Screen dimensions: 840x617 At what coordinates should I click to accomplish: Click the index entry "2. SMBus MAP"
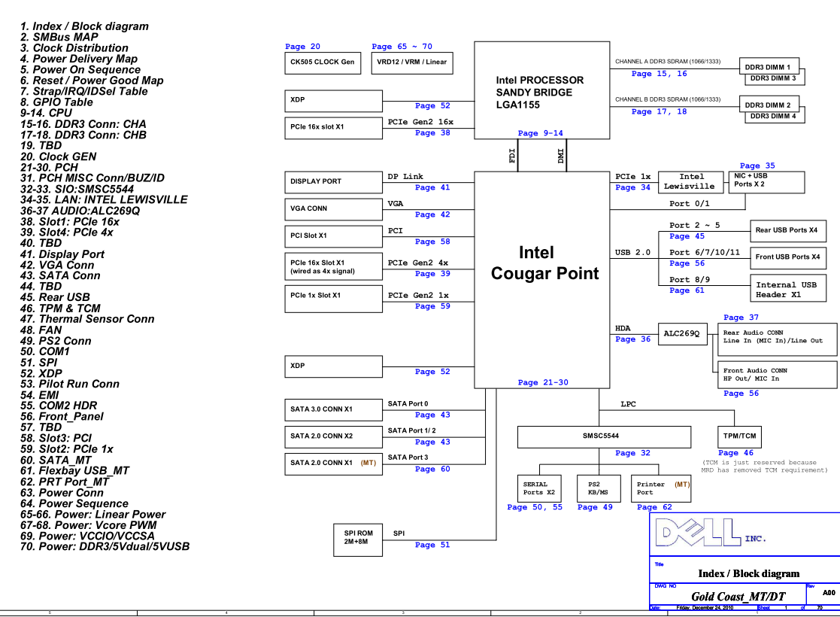[x=59, y=37]
